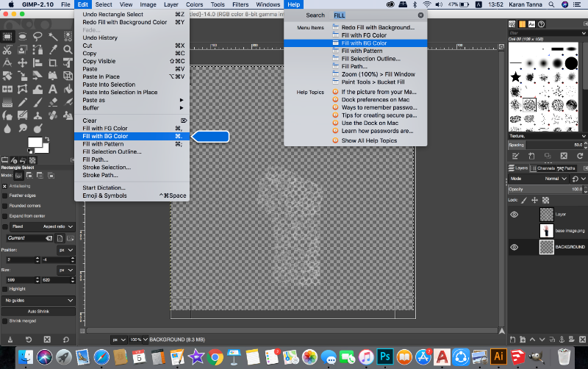Open the Aspect ratio dropdown
This screenshot has height=369, width=588.
[x=42, y=226]
